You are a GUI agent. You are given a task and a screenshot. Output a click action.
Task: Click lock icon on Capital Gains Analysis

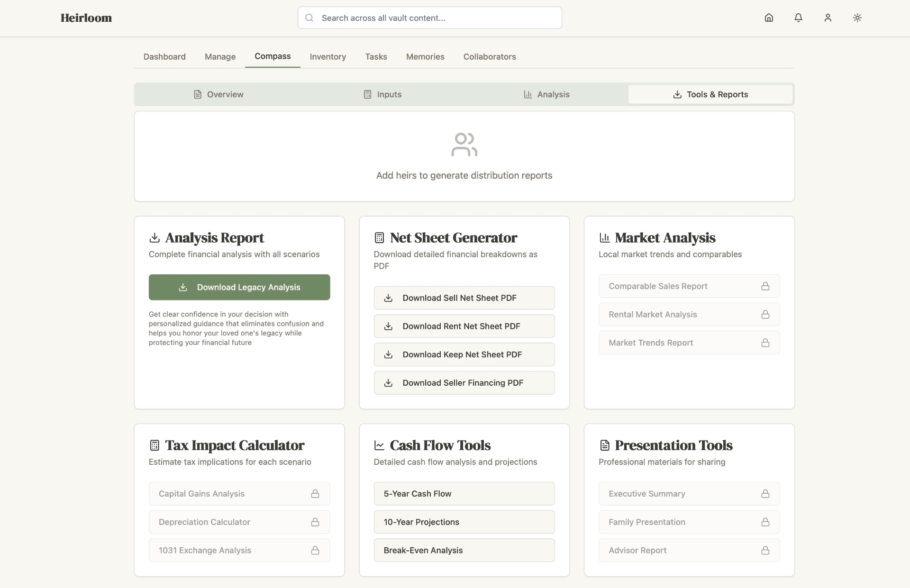[x=315, y=494]
